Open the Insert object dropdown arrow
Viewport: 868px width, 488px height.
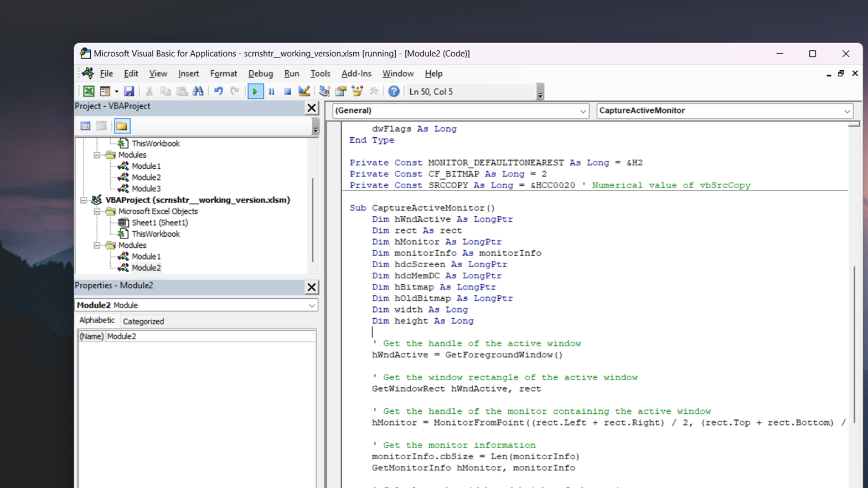(116, 91)
